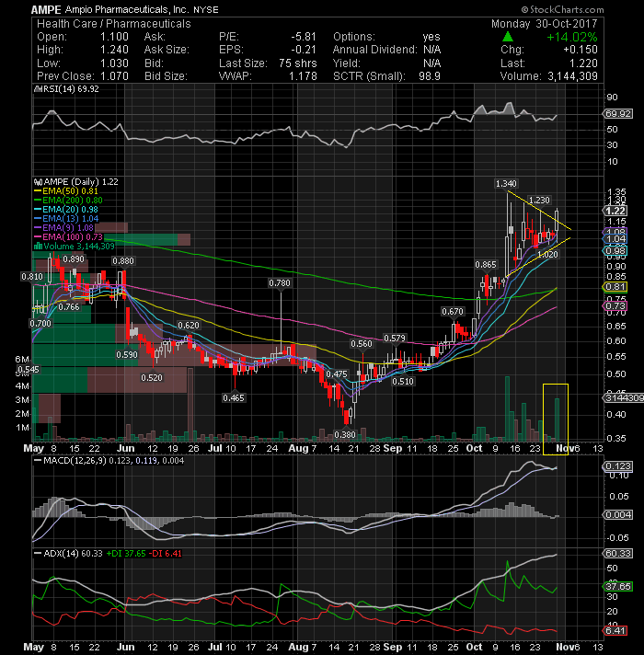
Task: Click the +DI 37.65 label
Action: point(126,553)
